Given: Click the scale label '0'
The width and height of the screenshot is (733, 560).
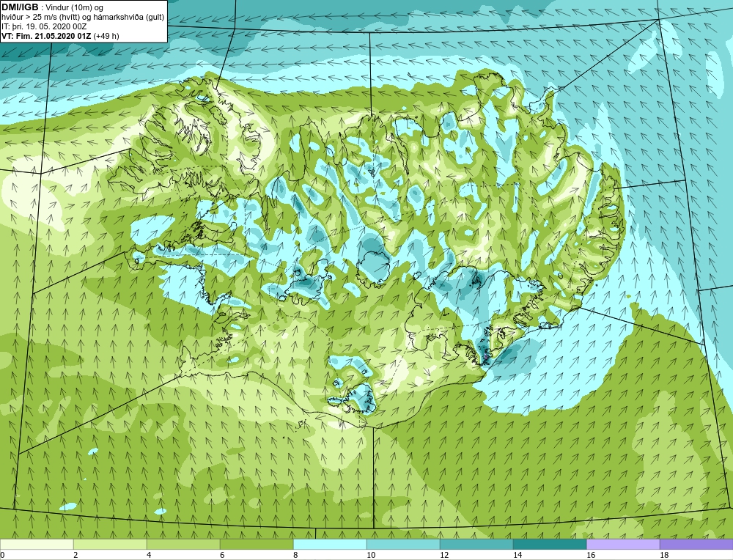Looking at the screenshot, I should 2,555.
